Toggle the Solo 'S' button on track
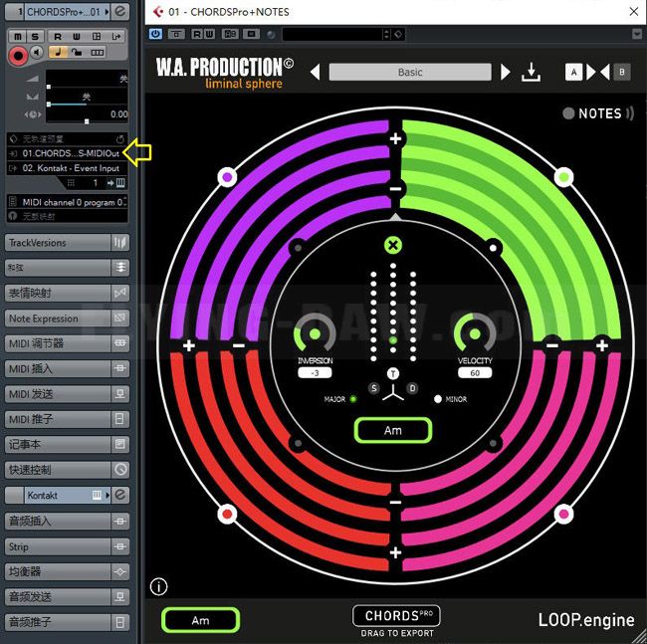Image resolution: width=647 pixels, height=644 pixels. 35,36
